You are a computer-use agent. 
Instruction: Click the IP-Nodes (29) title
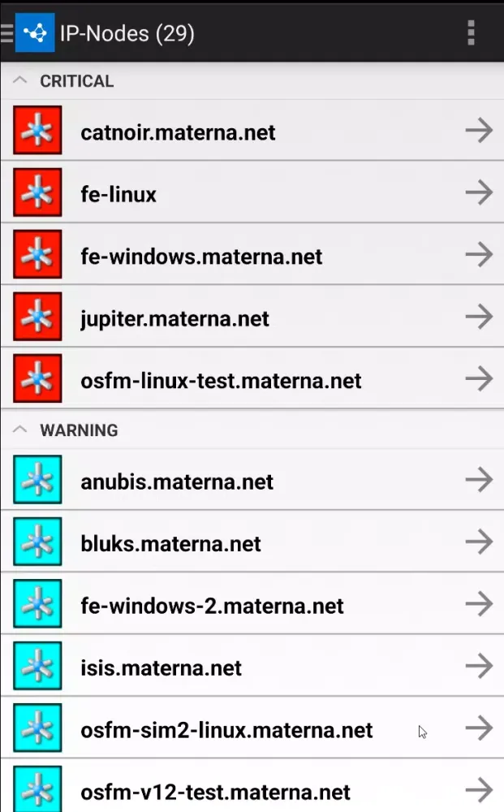[x=127, y=33]
